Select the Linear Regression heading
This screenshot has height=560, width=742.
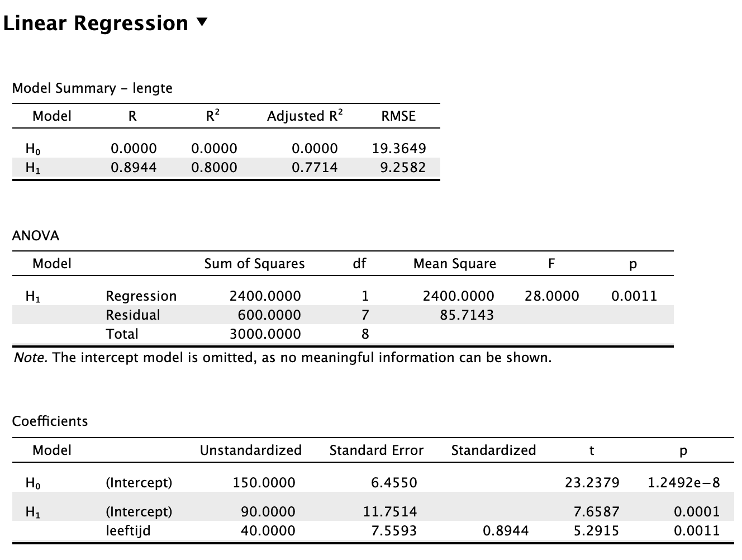tap(96, 23)
